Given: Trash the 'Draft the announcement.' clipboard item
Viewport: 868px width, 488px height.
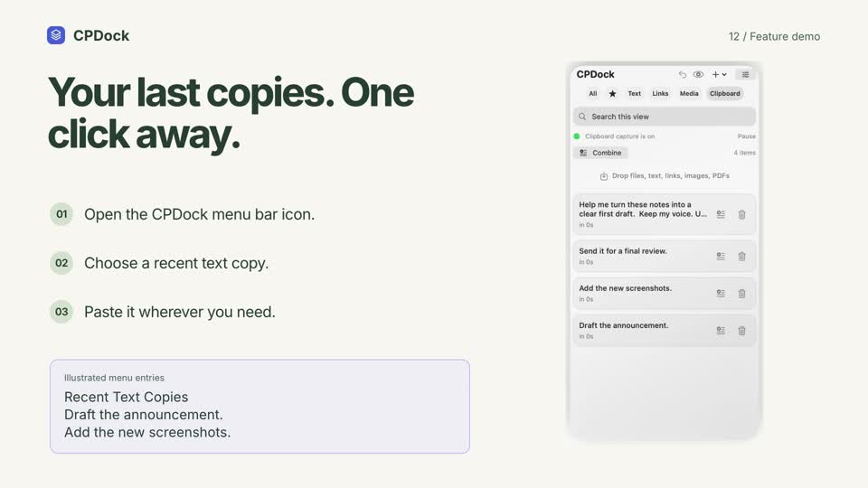Looking at the screenshot, I should 741,331.
